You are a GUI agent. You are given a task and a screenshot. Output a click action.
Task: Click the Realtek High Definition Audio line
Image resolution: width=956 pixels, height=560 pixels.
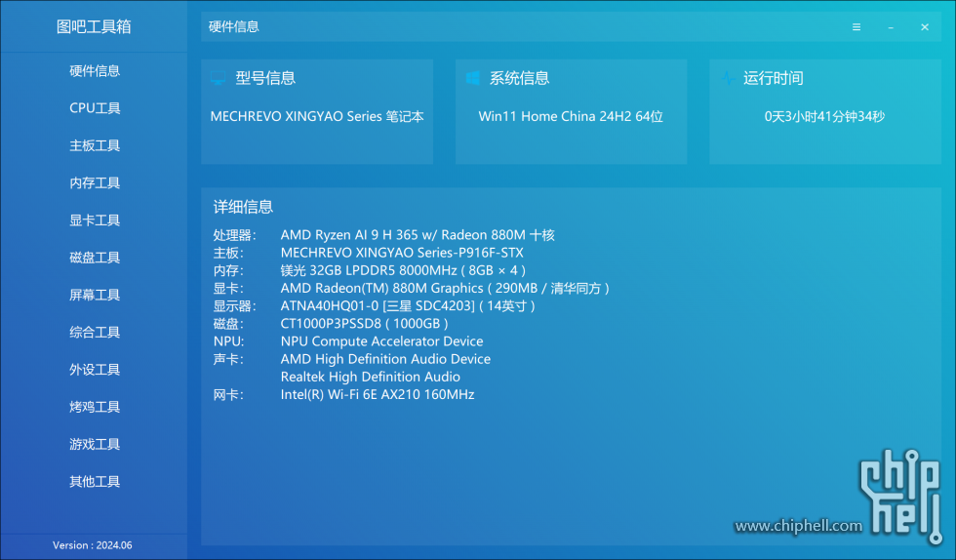point(370,377)
